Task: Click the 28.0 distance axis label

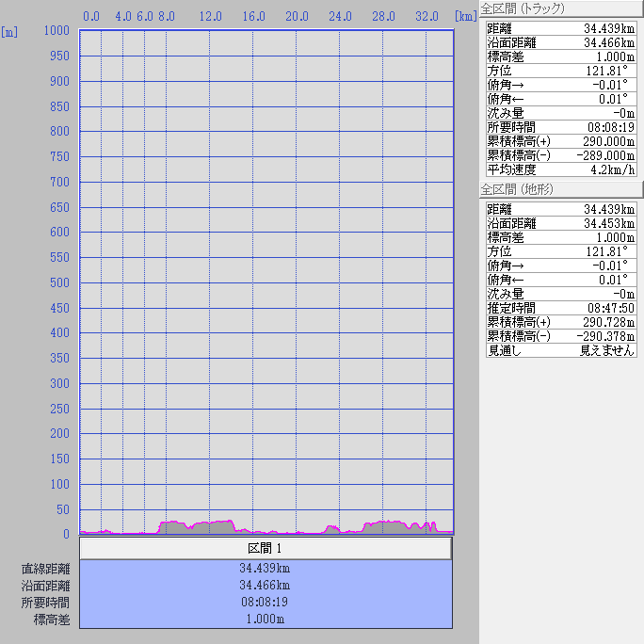Action: (x=383, y=16)
